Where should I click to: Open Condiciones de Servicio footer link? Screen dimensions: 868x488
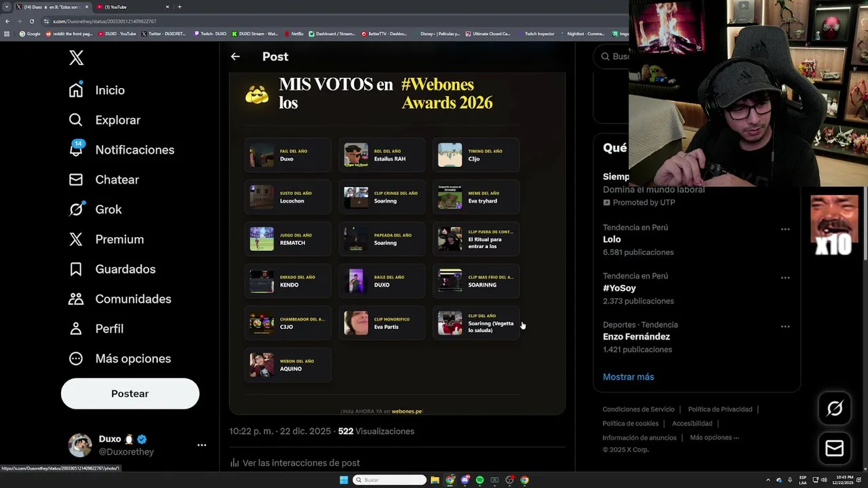[x=638, y=409]
